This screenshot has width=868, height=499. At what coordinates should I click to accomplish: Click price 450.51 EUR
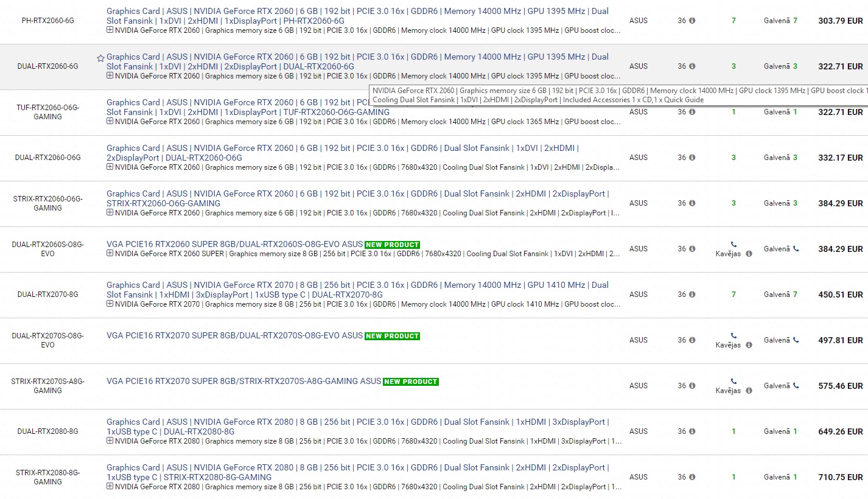coord(841,295)
